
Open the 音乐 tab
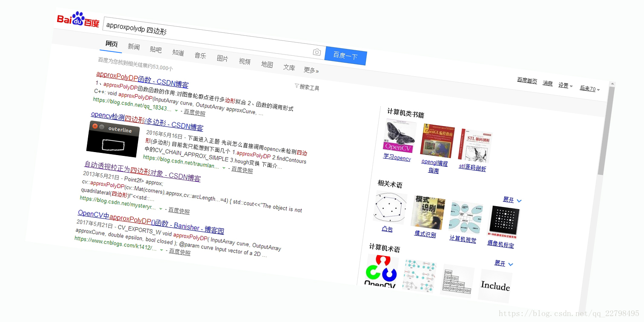(200, 55)
